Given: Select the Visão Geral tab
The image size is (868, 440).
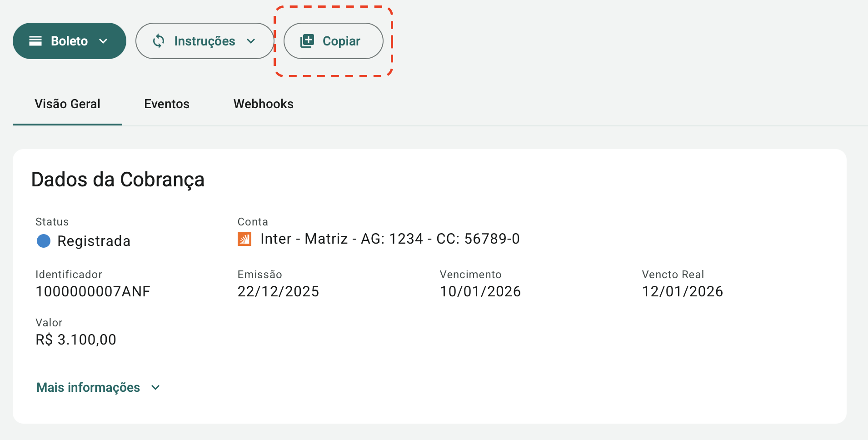Looking at the screenshot, I should pyautogui.click(x=67, y=104).
